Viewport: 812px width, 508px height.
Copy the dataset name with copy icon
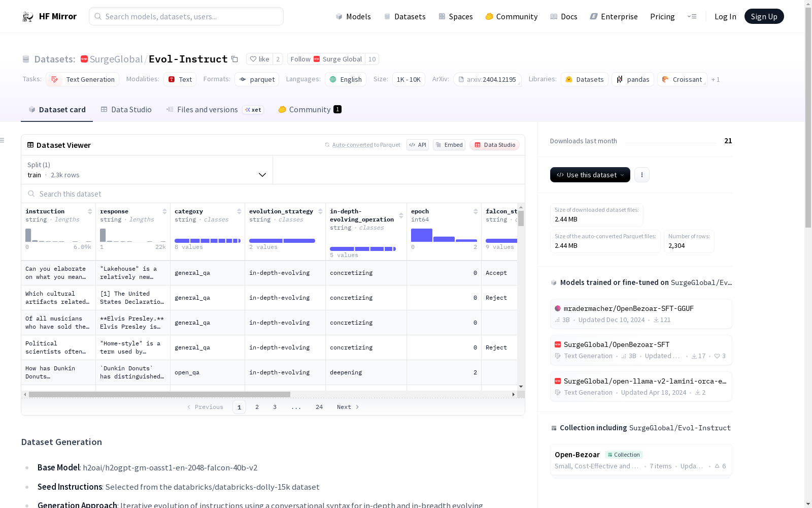tap(234, 59)
